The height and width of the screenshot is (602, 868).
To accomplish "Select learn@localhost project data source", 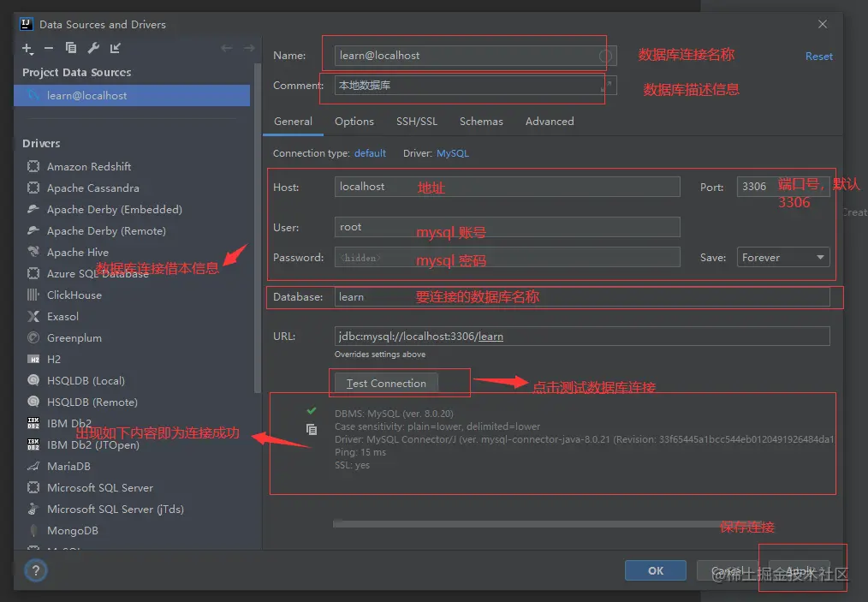I will tap(132, 95).
